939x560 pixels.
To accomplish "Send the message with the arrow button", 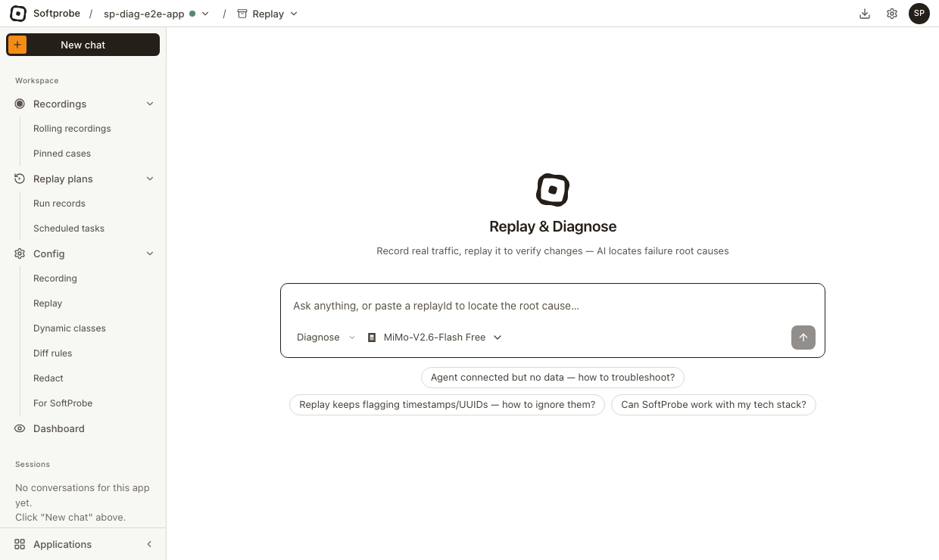I will pyautogui.click(x=803, y=338).
